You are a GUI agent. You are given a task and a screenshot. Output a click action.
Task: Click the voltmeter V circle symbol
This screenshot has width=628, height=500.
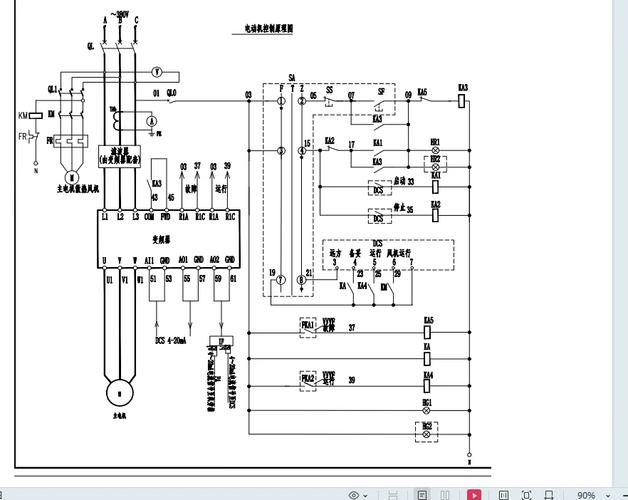(157, 72)
